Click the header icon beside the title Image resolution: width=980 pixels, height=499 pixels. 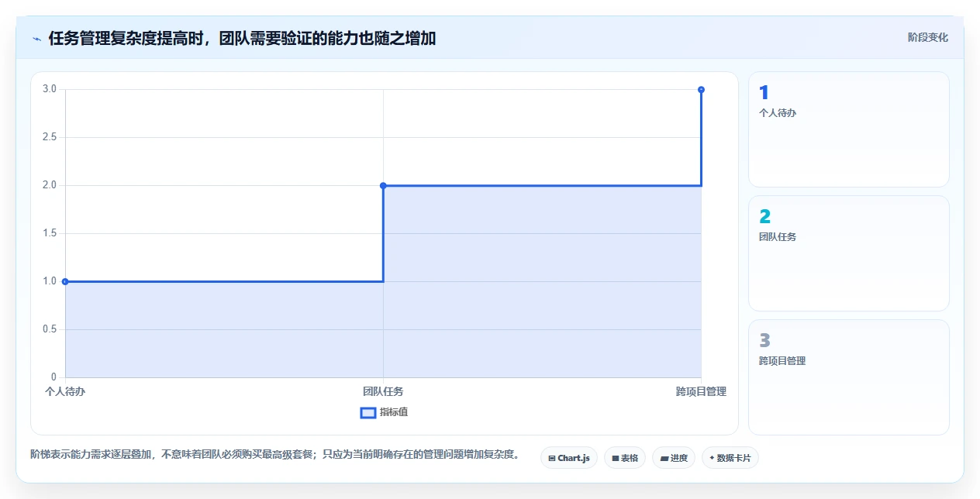(x=36, y=38)
